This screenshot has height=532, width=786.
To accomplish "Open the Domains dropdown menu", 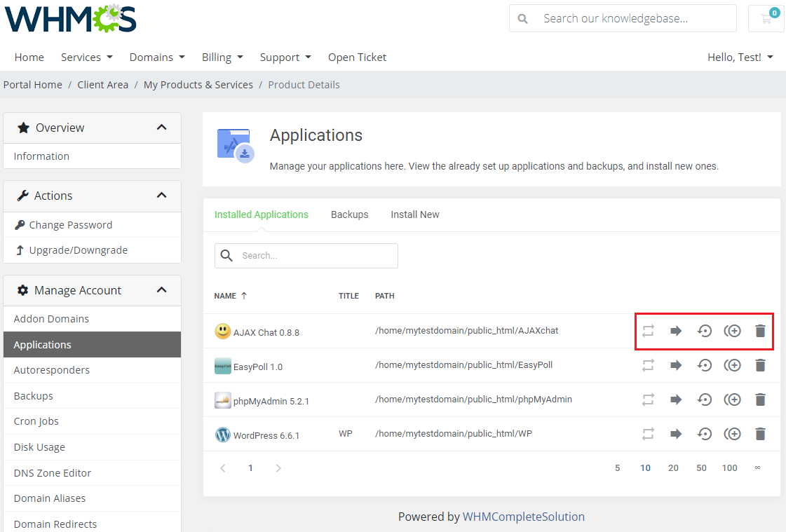I will [157, 57].
